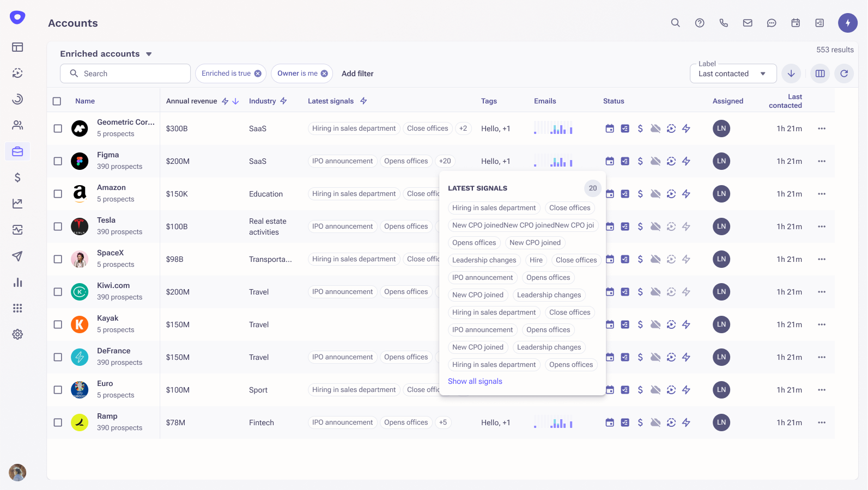Open the people contacts sidebar icon
Image resolution: width=868 pixels, height=490 pixels.
pos(17,125)
